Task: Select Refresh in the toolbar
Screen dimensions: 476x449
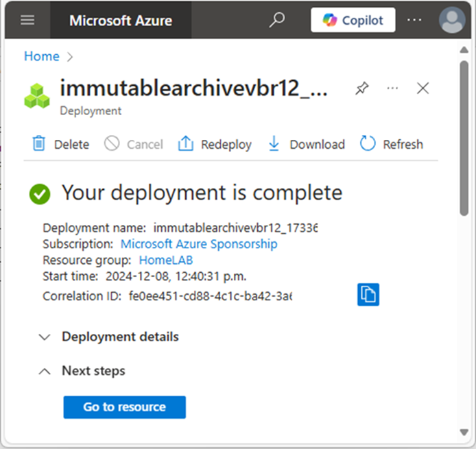Action: [403, 145]
